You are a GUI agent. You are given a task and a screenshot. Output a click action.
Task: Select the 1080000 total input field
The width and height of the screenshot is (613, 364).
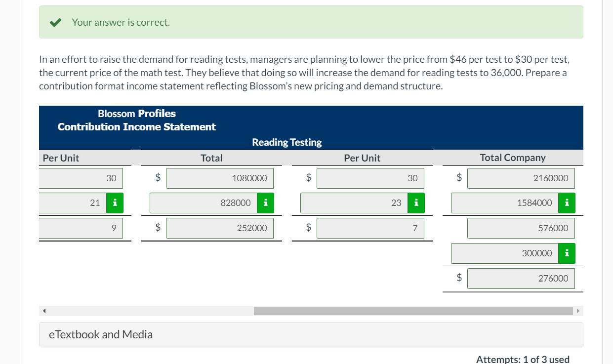coord(220,178)
